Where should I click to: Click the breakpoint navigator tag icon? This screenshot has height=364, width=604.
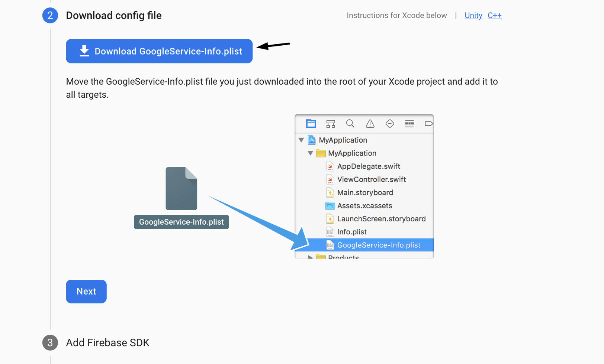coord(429,124)
